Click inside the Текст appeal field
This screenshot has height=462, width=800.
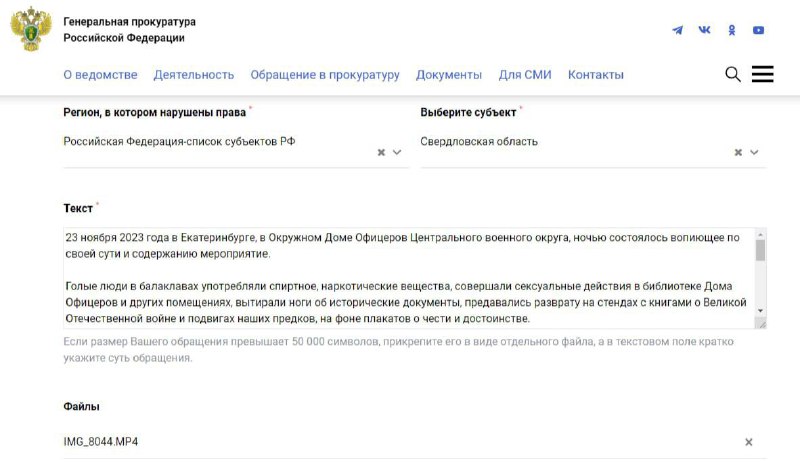pyautogui.click(x=410, y=278)
